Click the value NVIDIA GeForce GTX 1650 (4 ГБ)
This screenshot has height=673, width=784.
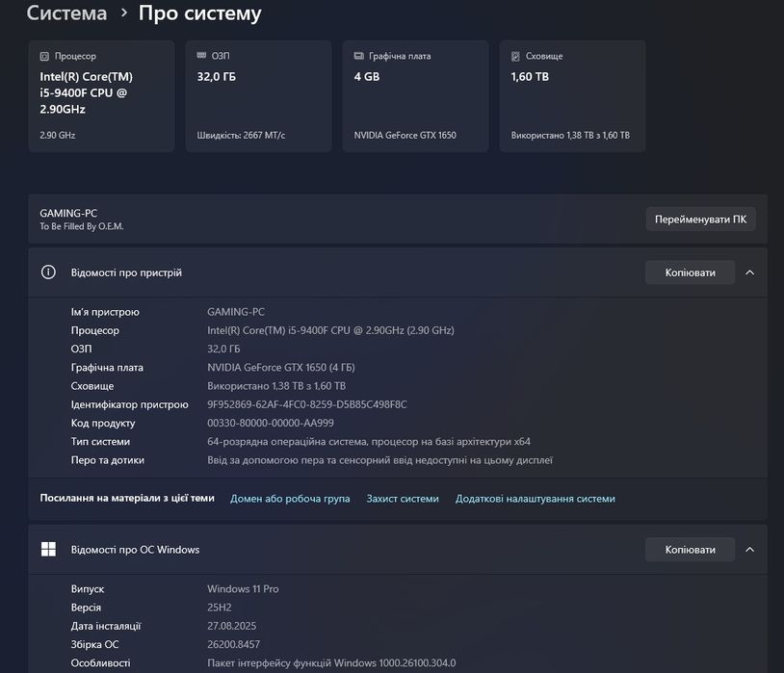pyautogui.click(x=281, y=367)
